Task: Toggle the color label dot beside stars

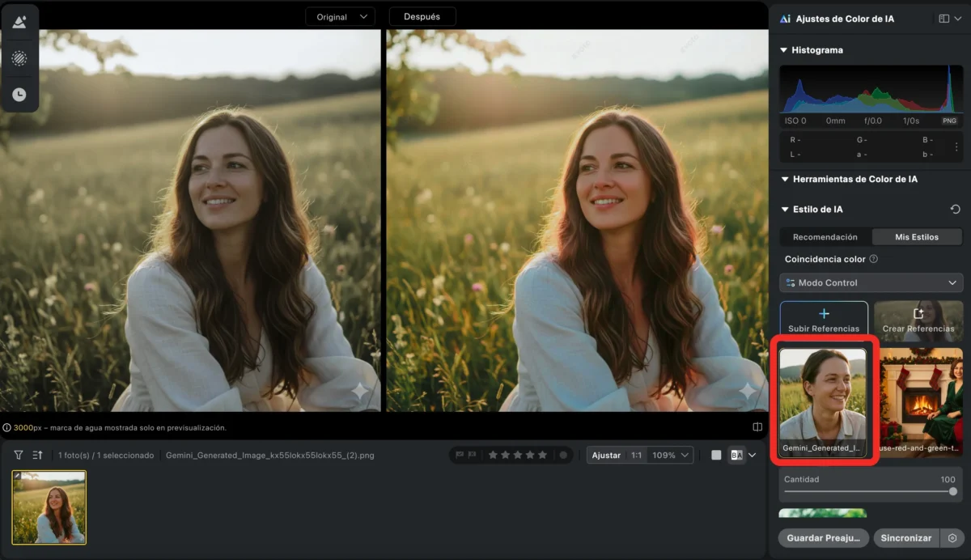Action: coord(563,456)
